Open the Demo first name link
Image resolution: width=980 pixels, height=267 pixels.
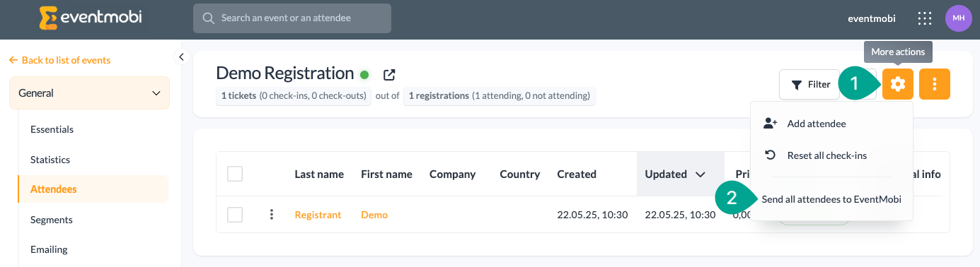coord(374,215)
